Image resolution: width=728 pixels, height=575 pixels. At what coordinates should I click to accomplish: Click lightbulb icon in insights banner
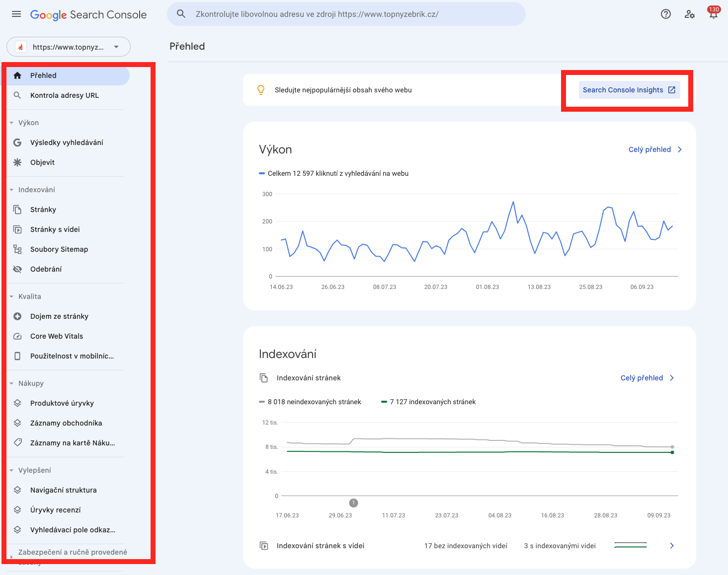(x=261, y=90)
